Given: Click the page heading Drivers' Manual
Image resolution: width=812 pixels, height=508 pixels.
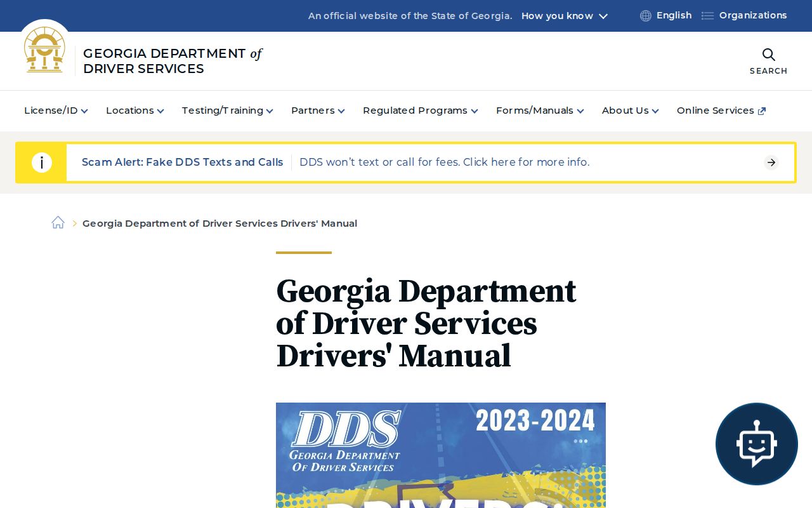Looking at the screenshot, I should 426,324.
